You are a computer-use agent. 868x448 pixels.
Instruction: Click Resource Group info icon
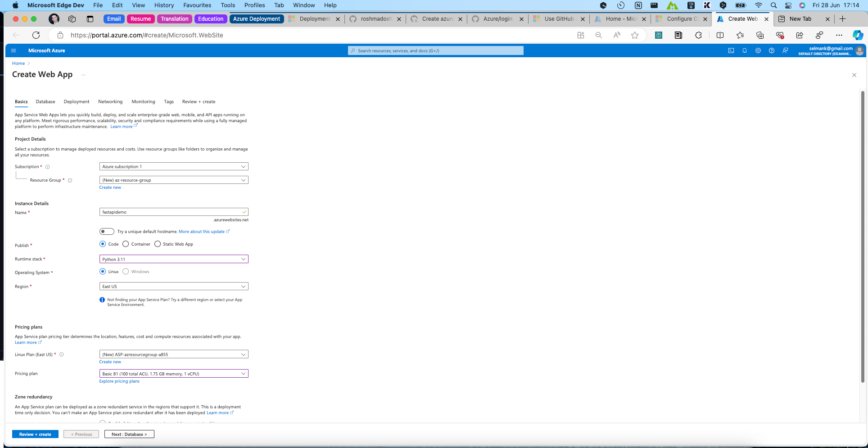[70, 180]
